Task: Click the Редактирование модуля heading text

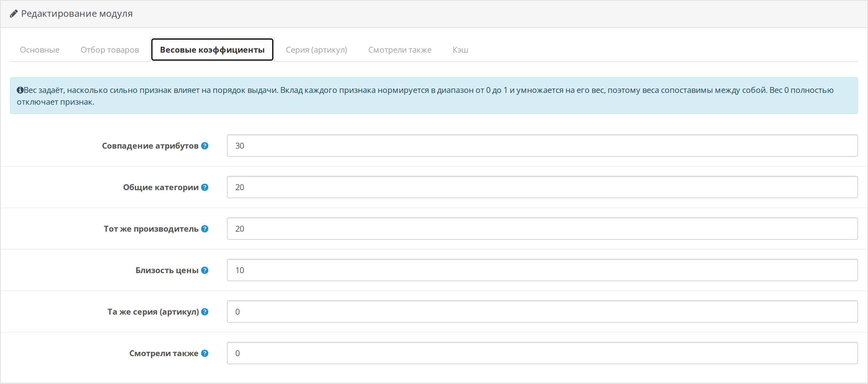Action: [x=77, y=14]
